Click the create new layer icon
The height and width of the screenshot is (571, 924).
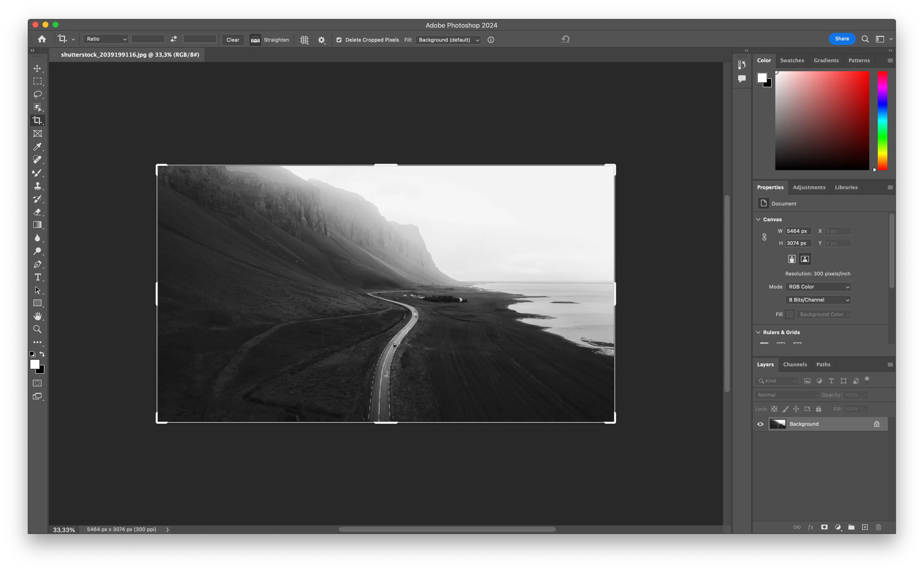tap(865, 527)
